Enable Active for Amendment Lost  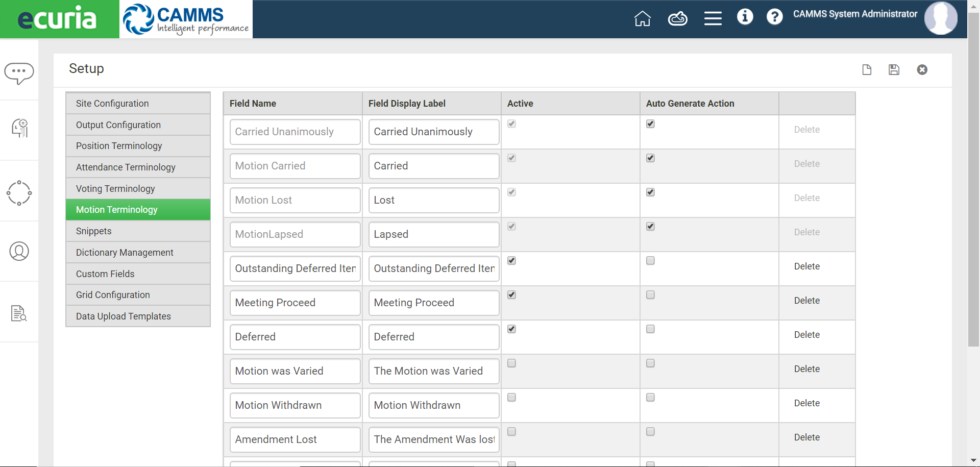[x=511, y=431]
